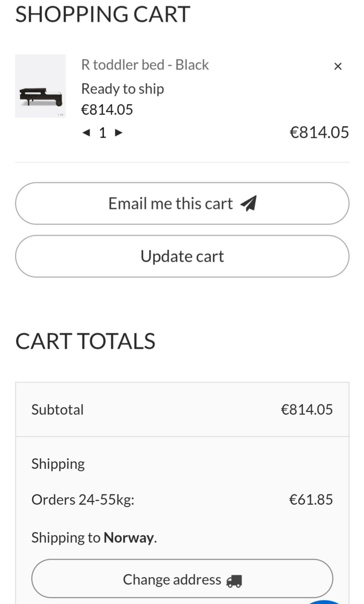364x604 pixels.
Task: Click the Change address button
Action: click(182, 579)
